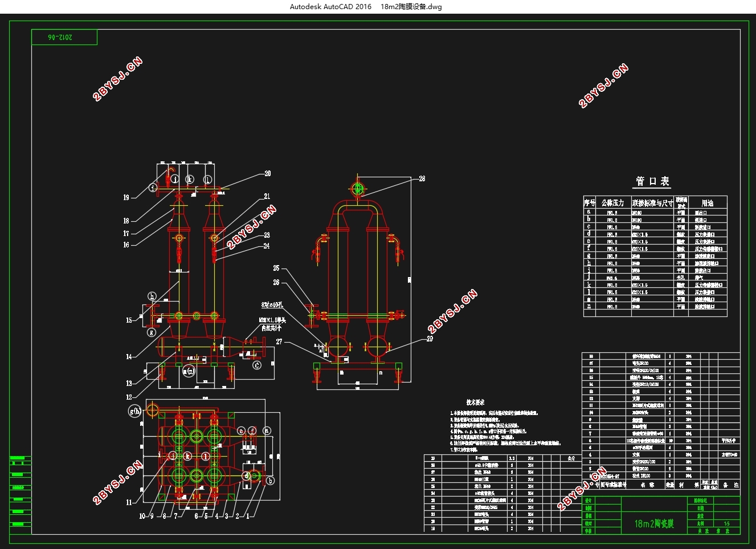
Task: Select the 管口表 table heading
Action: pos(653,181)
